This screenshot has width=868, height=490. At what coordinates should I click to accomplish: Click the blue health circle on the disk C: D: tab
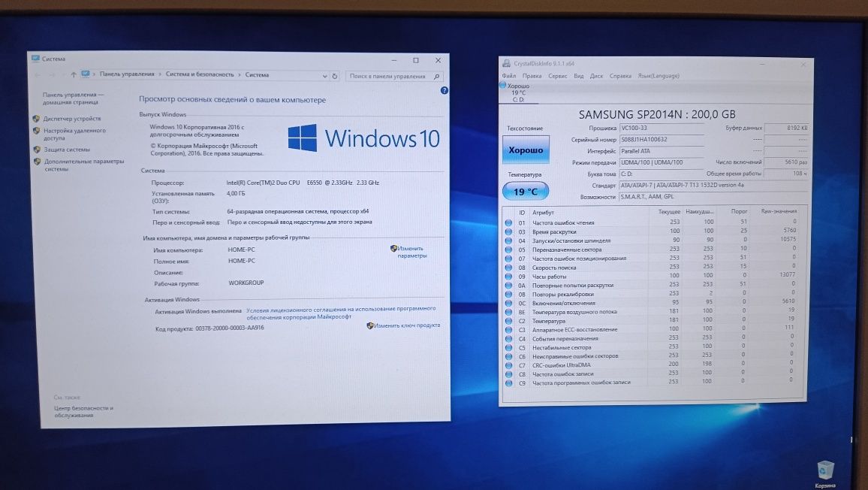click(x=502, y=86)
